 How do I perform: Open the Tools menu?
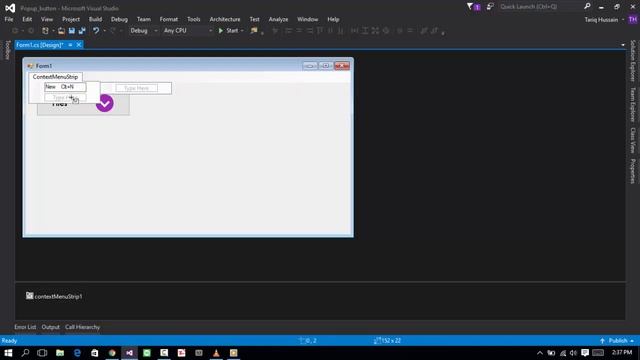click(193, 19)
